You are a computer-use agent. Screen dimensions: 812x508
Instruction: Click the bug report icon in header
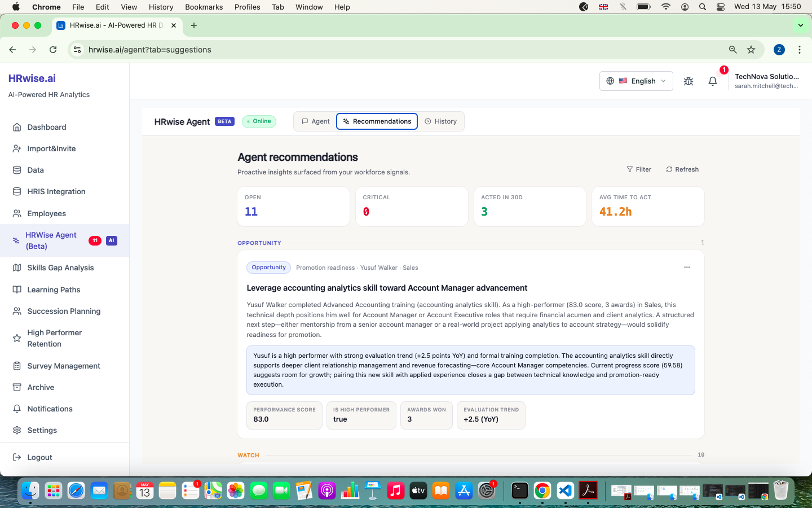(x=689, y=81)
